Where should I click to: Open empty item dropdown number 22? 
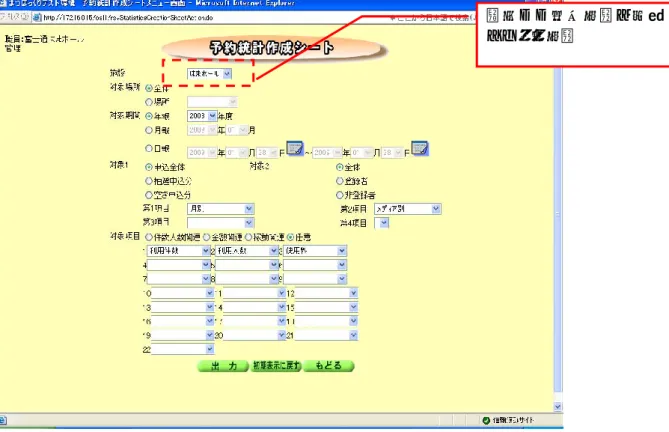coord(183,349)
